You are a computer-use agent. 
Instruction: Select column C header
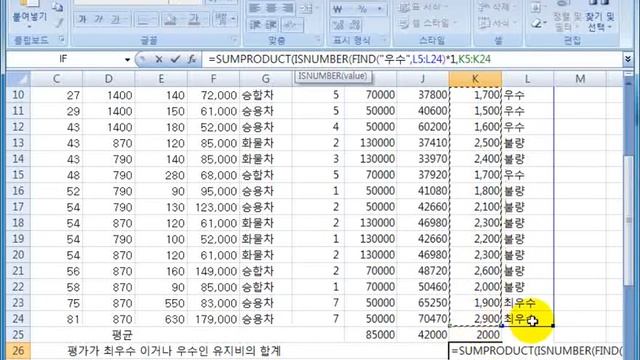pos(56,79)
